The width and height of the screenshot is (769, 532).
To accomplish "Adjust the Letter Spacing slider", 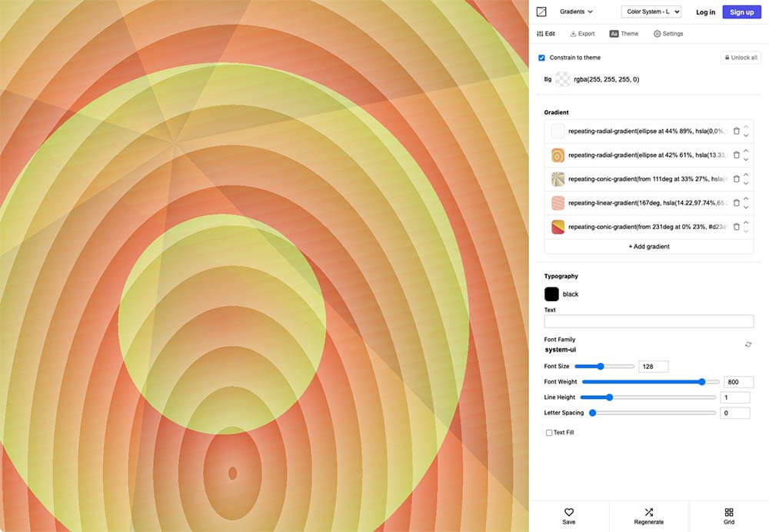I will coord(652,414).
